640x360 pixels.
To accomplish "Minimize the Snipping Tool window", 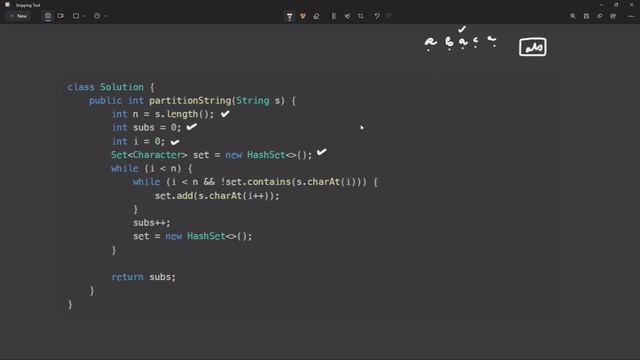I will (601, 5).
